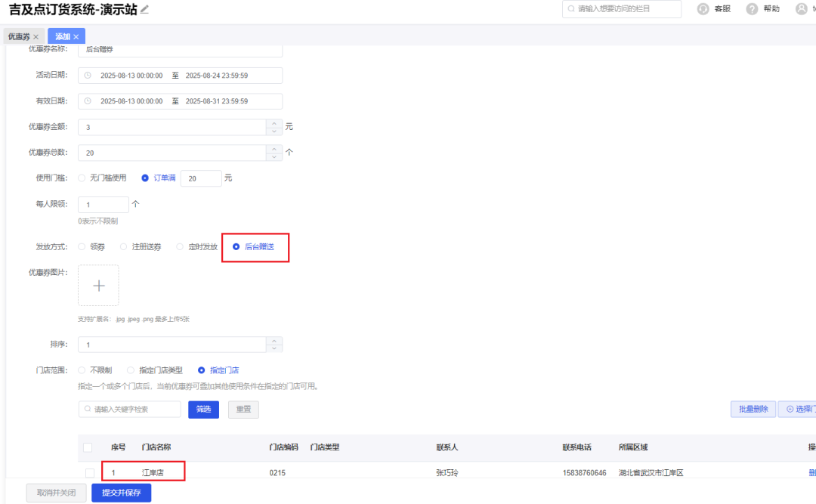This screenshot has height=504, width=816.
Task: Click the 客服 link in header
Action: [722, 9]
